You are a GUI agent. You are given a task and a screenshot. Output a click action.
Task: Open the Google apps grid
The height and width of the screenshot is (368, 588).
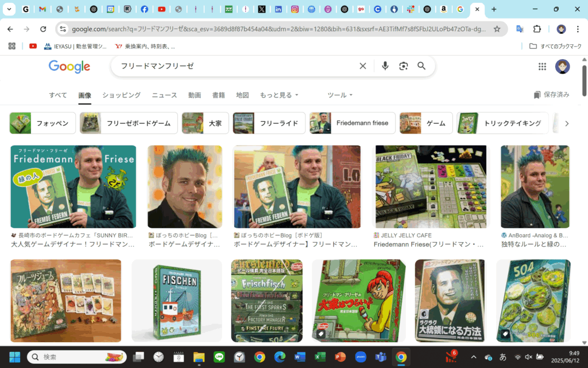(x=542, y=67)
